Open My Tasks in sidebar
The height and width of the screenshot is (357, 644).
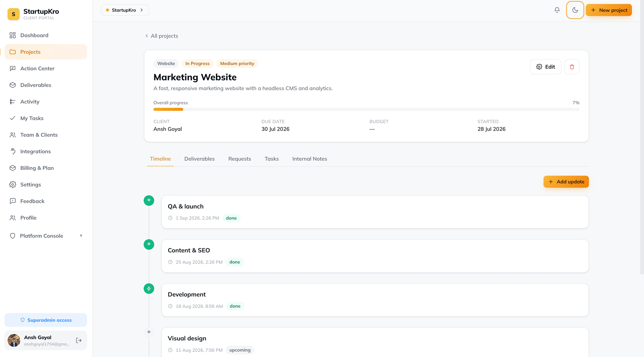[x=46, y=118]
